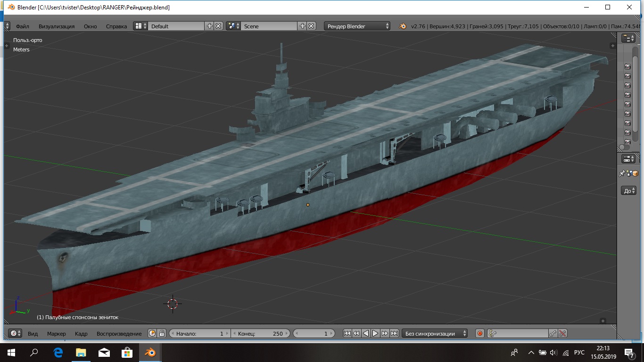Image resolution: width=644 pixels, height=362 pixels.
Task: Click the play animation forward button
Action: coord(375,333)
